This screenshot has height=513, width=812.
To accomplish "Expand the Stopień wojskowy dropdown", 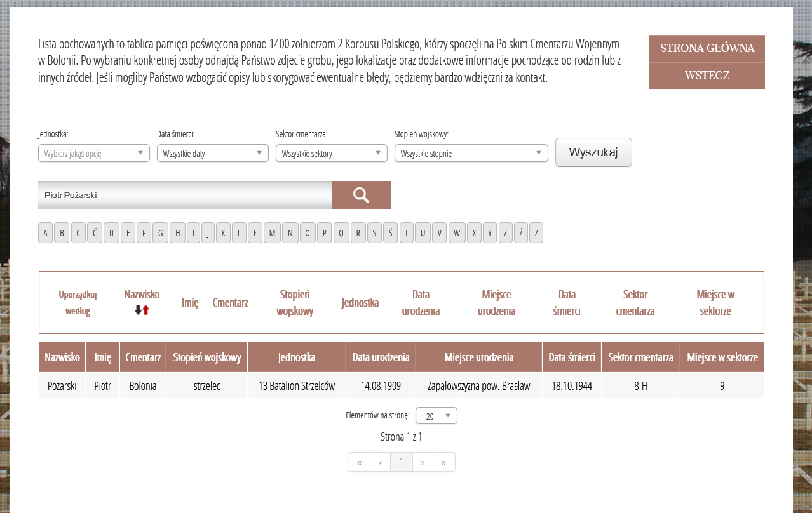I will click(x=471, y=153).
